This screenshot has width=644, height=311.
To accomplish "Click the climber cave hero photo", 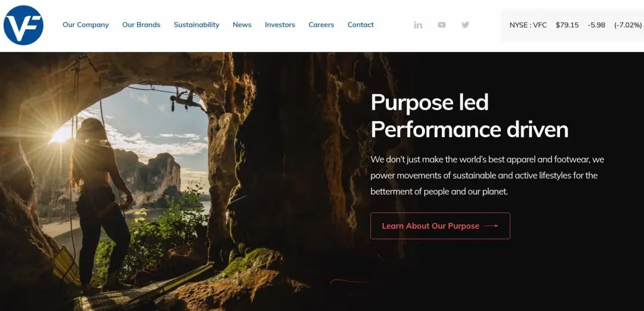I will [322, 181].
